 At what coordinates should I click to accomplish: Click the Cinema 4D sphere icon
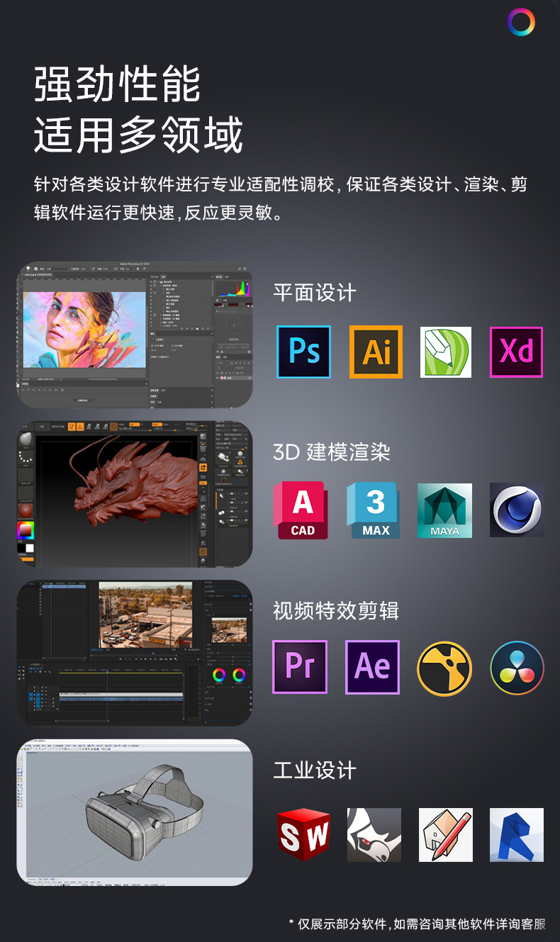517,510
